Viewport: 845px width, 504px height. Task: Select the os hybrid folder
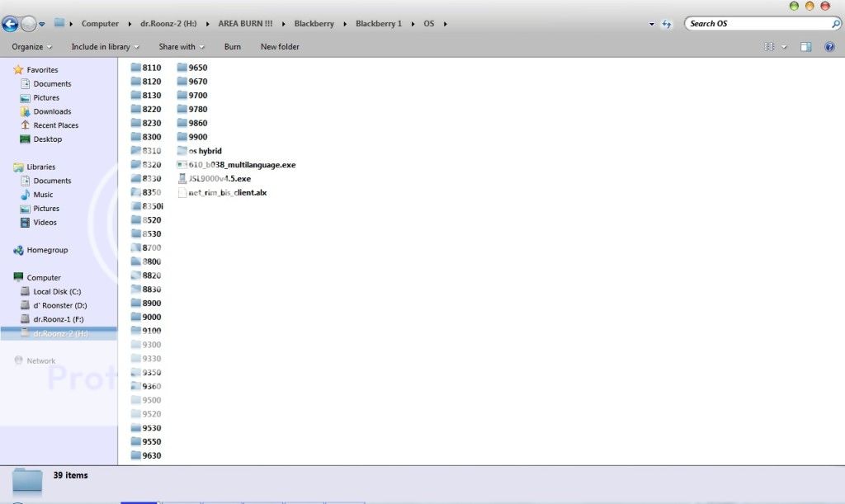coord(200,151)
